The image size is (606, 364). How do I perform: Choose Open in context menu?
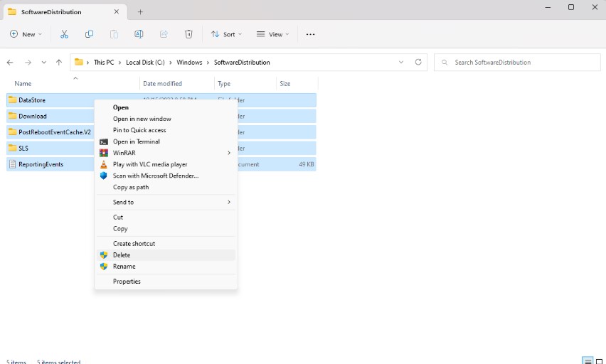[166, 107]
